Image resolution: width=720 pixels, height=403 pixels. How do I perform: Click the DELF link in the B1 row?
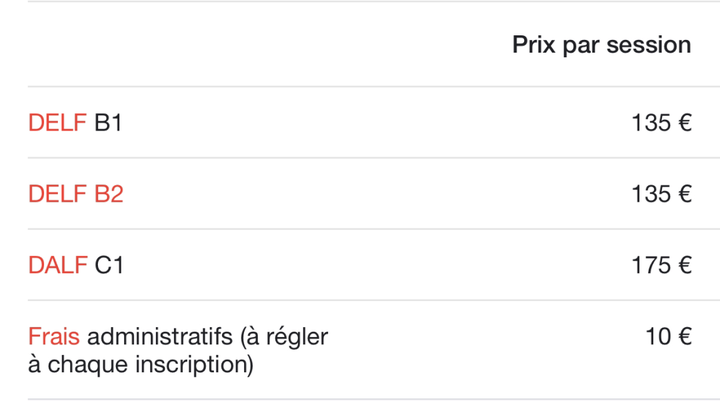click(x=58, y=123)
